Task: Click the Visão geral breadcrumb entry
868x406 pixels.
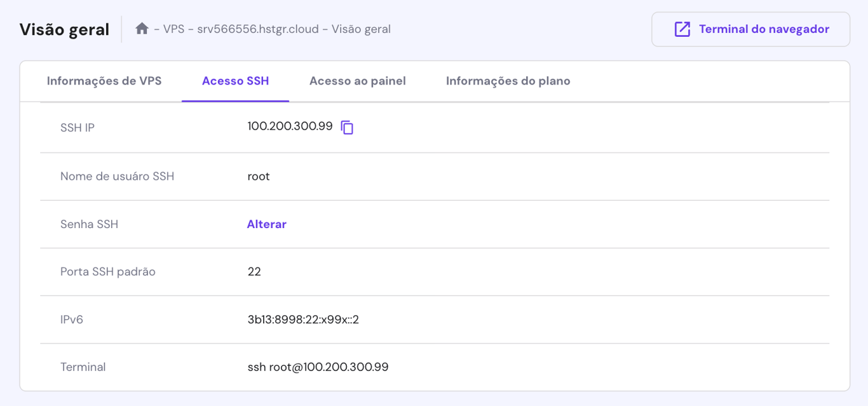Action: pos(361,29)
